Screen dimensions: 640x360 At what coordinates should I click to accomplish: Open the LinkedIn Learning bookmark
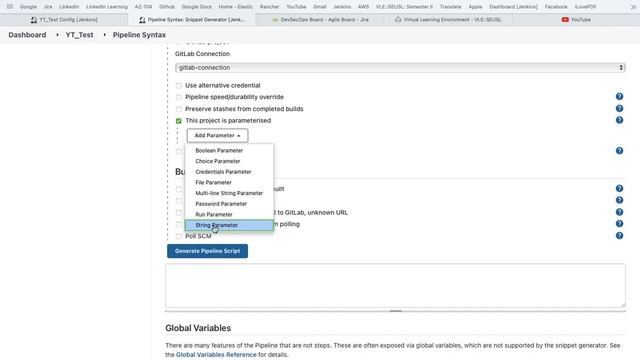point(107,7)
